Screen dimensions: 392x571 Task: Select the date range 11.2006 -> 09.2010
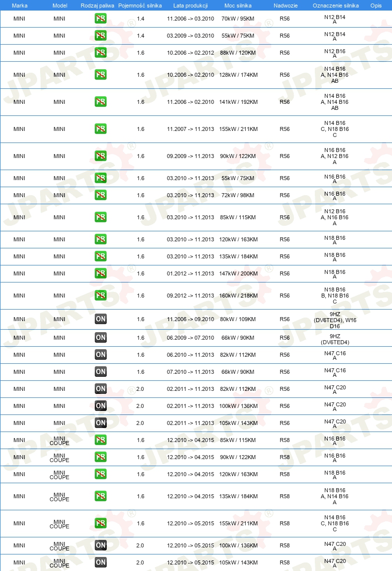[x=190, y=319]
